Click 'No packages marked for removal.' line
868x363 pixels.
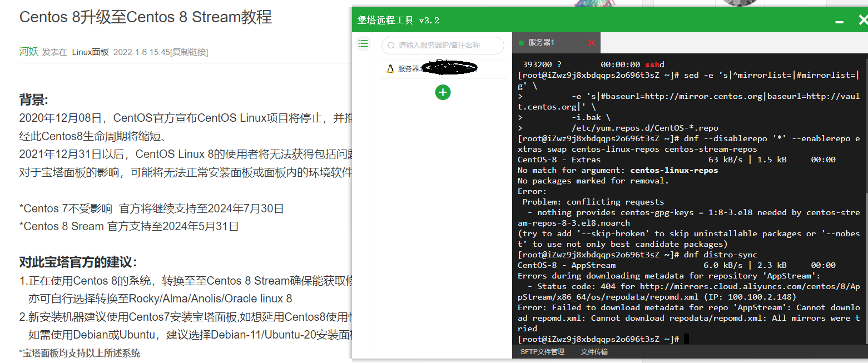coord(593,181)
